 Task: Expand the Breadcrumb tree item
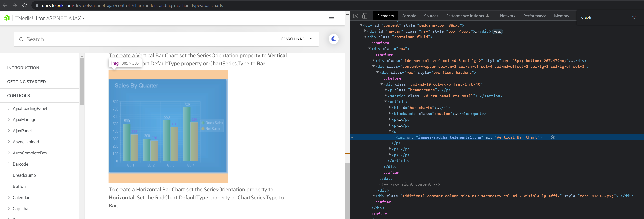[x=9, y=175]
